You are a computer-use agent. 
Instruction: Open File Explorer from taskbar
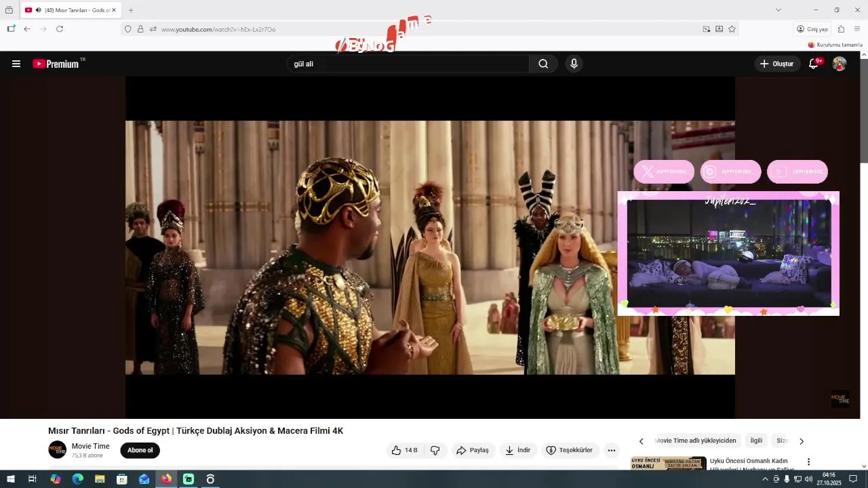pos(100,479)
